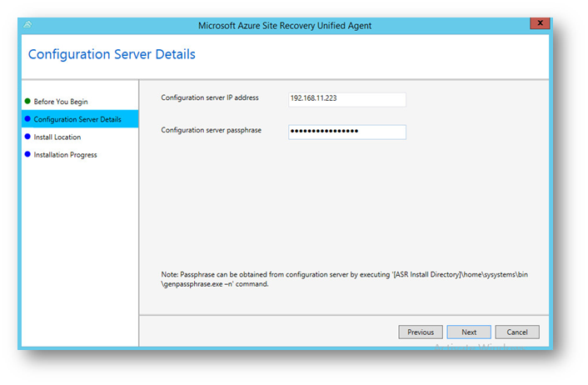
Task: Click the blue bullet beside Install Location
Action: pos(27,137)
